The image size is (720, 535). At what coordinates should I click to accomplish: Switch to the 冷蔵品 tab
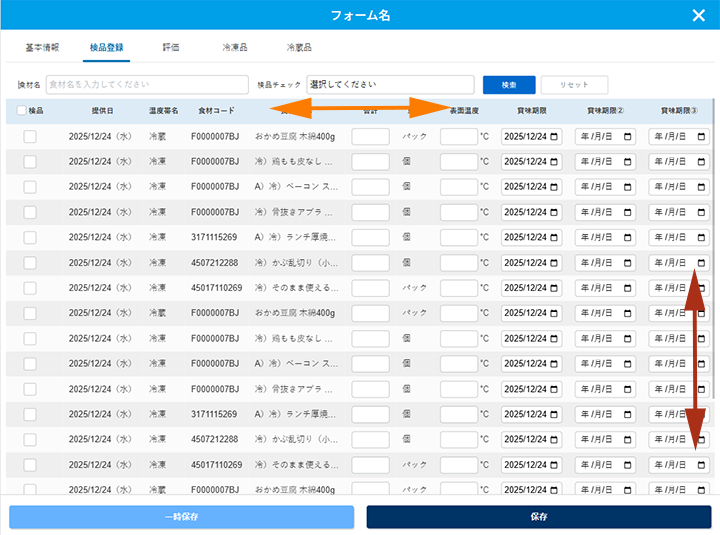click(299, 47)
